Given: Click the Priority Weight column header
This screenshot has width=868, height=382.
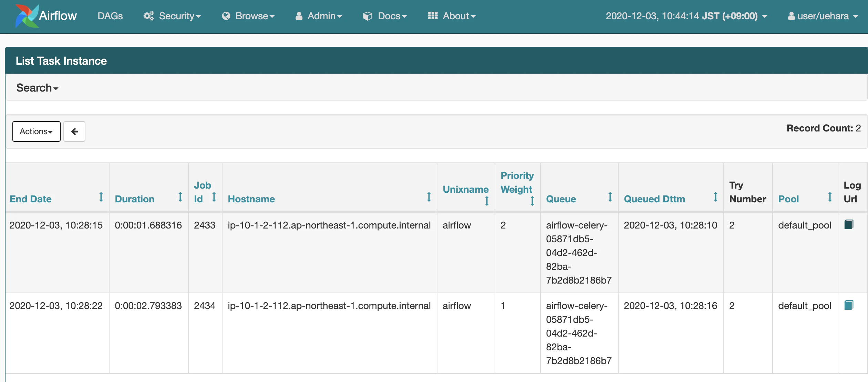Looking at the screenshot, I should click(517, 182).
